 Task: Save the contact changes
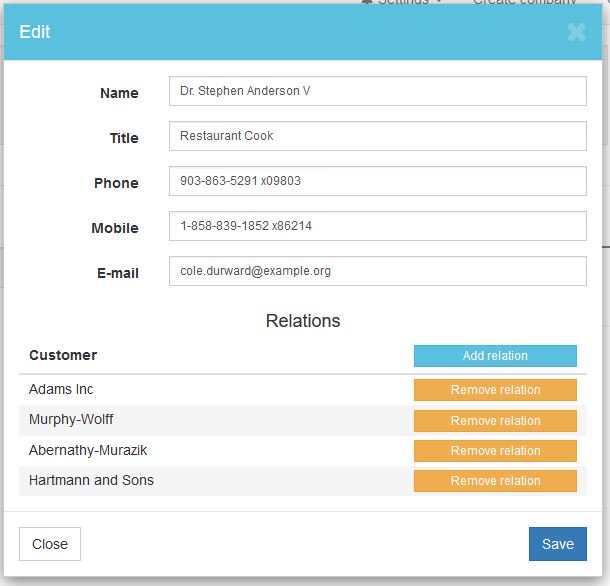(x=557, y=544)
